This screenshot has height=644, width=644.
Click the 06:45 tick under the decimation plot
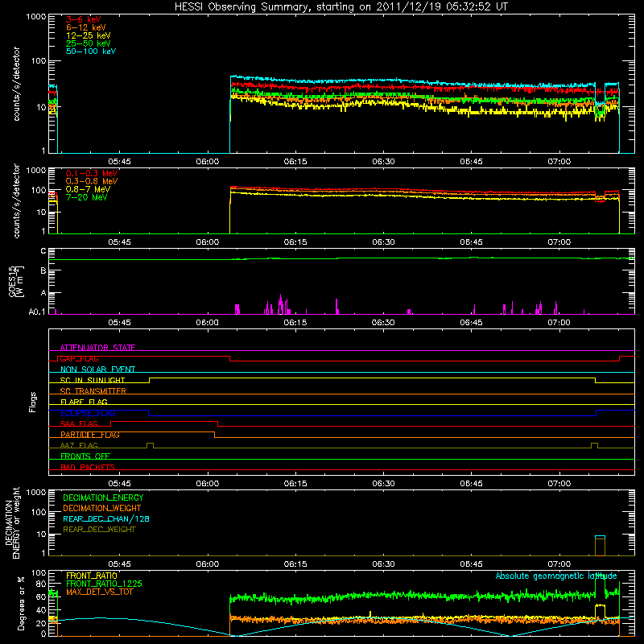[471, 564]
